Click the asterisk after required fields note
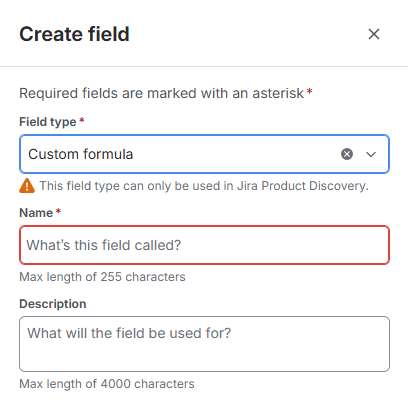The height and width of the screenshot is (403, 408). point(309,91)
